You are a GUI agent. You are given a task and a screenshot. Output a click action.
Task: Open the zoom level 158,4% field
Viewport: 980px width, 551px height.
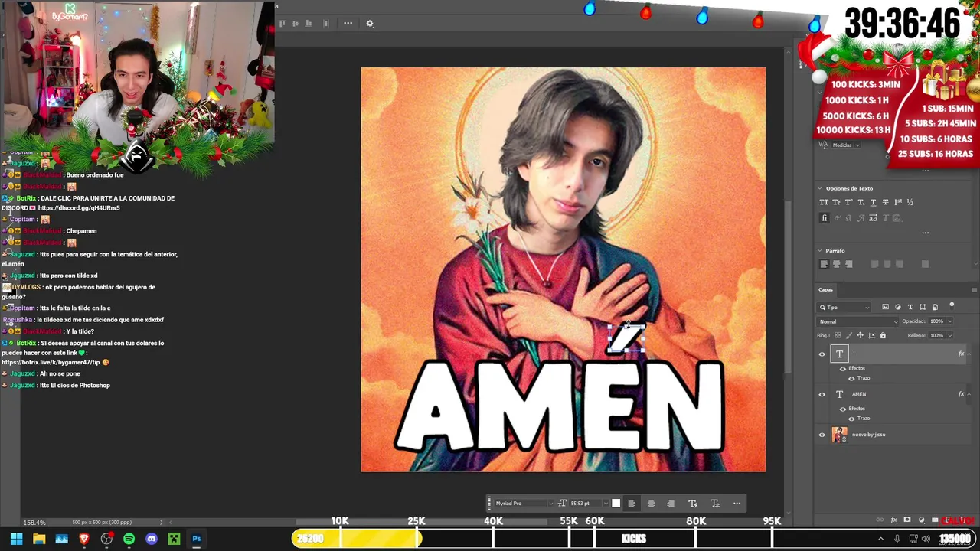coord(34,523)
